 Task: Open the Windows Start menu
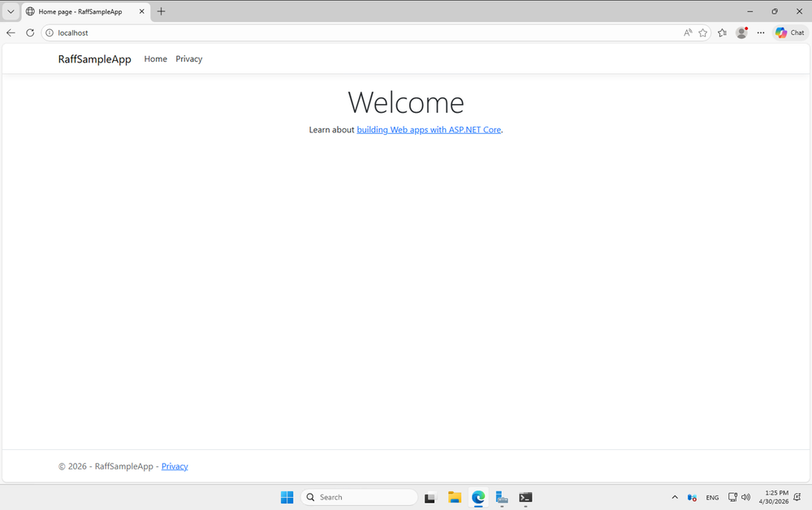point(287,497)
